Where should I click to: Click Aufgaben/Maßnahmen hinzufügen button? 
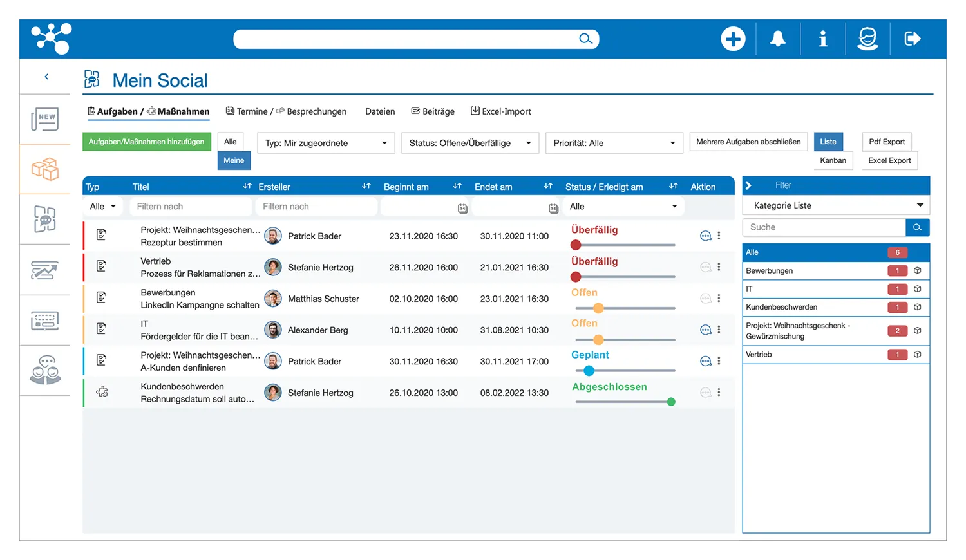[146, 142]
